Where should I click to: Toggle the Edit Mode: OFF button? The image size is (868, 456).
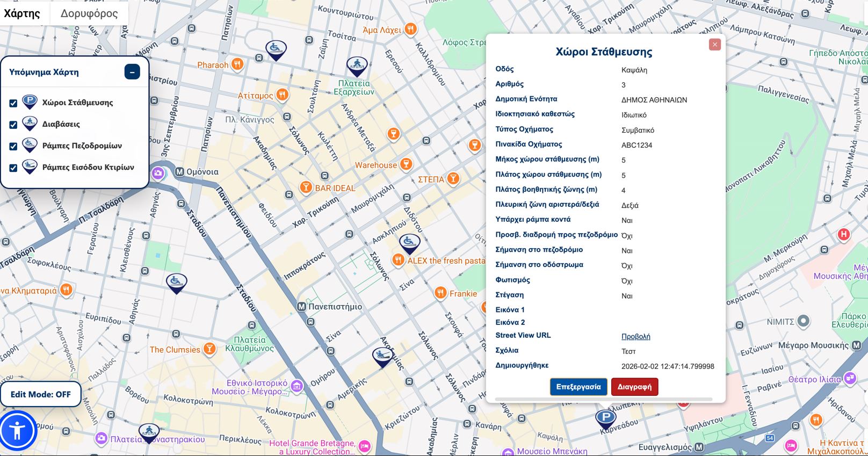click(41, 394)
